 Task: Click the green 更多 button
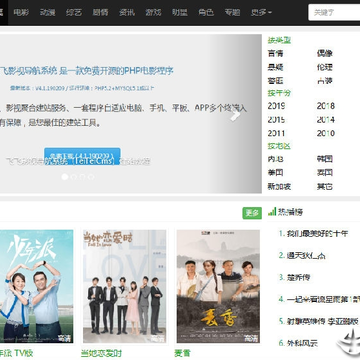point(252,213)
